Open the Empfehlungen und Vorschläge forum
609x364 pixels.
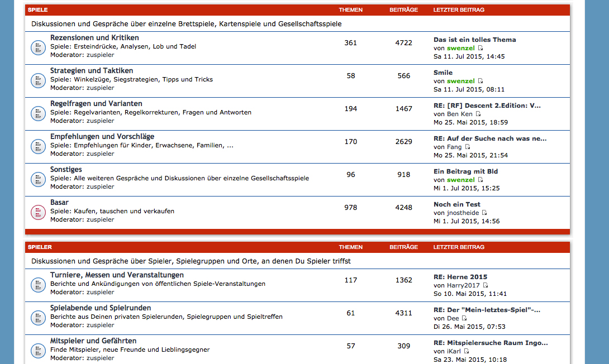pos(102,136)
